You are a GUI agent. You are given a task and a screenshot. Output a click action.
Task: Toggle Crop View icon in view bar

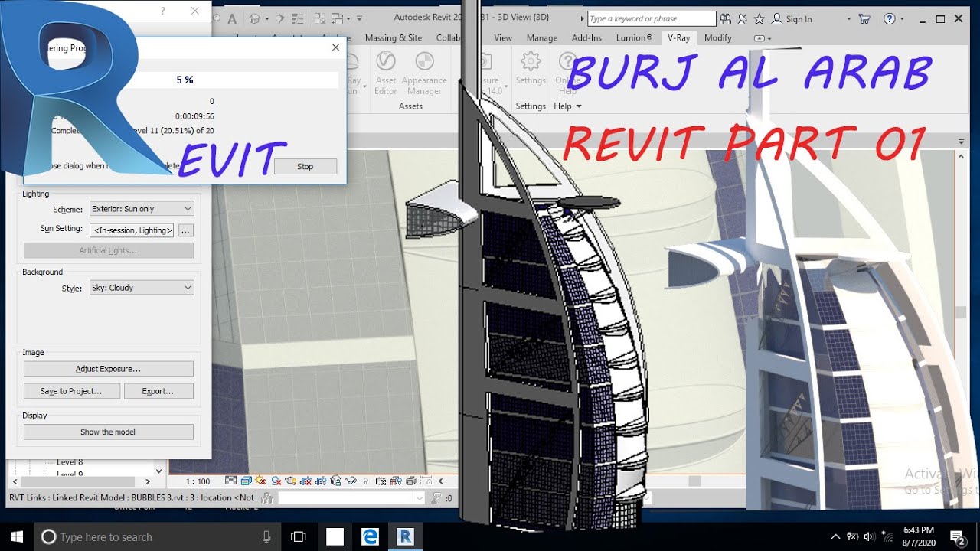pos(305,481)
